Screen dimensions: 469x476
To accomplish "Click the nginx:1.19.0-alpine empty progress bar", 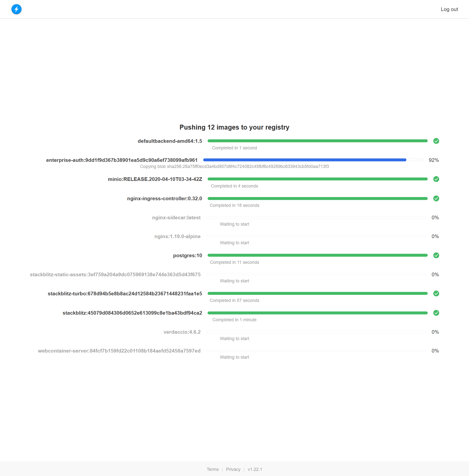I will [316, 236].
